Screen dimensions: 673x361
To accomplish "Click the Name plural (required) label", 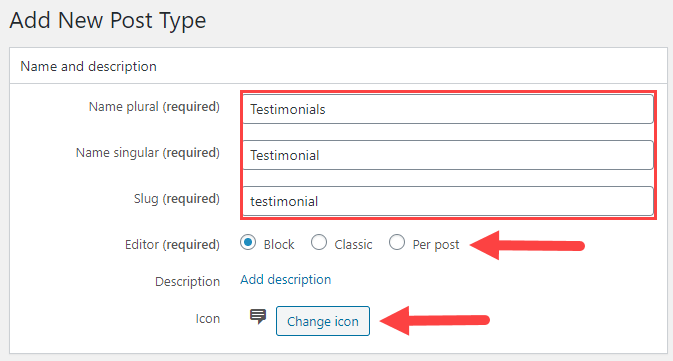I will (154, 106).
